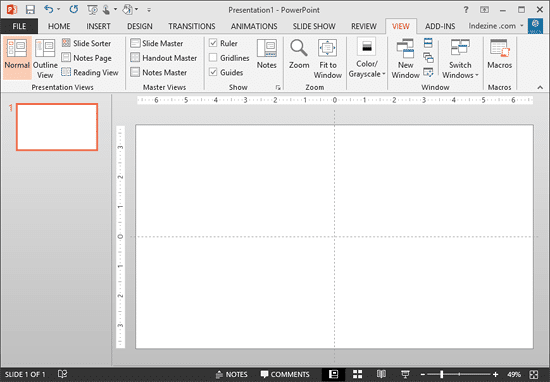This screenshot has height=382, width=550.
Task: Switch to INSERT tab
Action: point(98,26)
